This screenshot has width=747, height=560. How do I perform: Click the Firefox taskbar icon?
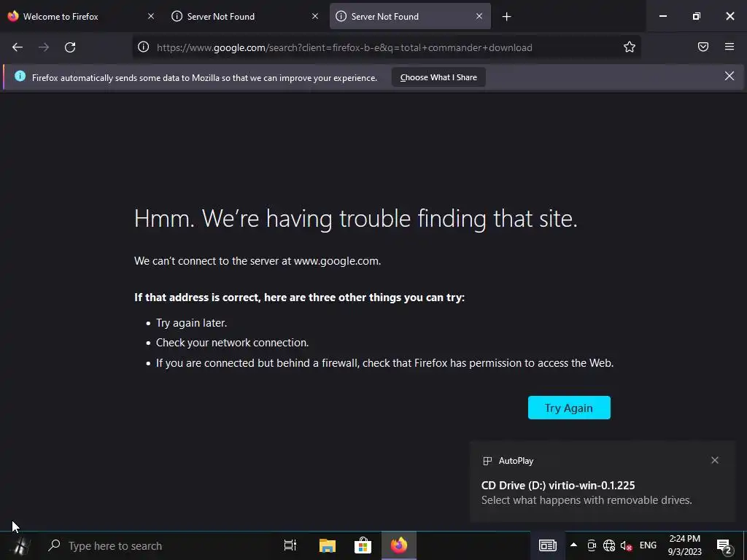click(x=399, y=545)
